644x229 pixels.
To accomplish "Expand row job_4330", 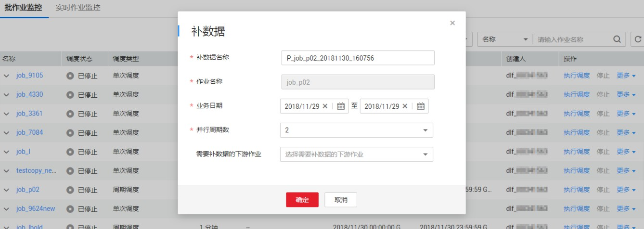I will 7,95.
